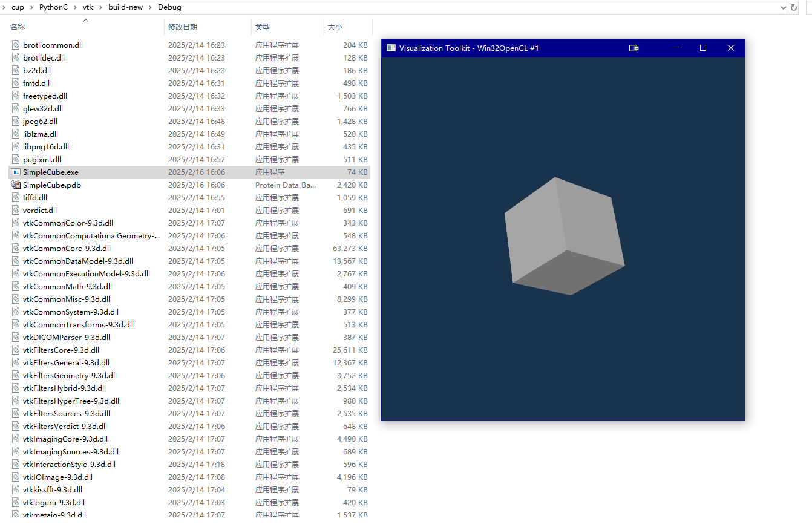Click the bz2d.dll file icon

point(16,70)
